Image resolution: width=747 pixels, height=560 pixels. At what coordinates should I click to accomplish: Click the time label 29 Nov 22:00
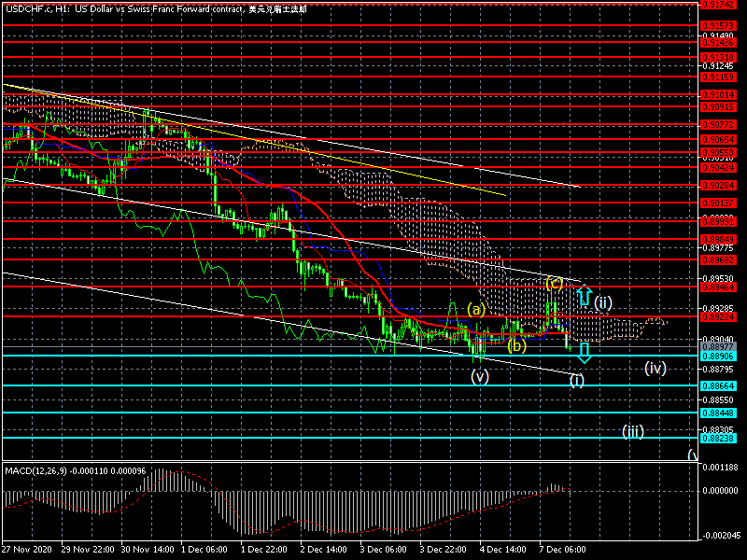[x=88, y=550]
